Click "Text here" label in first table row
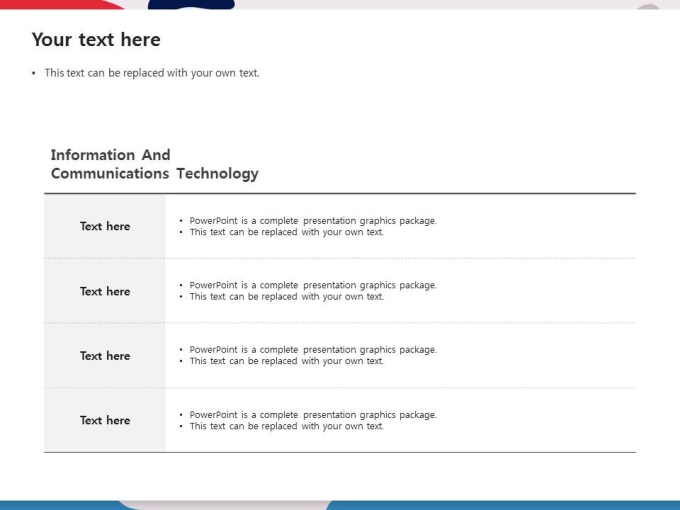Screen dimensions: 680x510 tap(105, 226)
